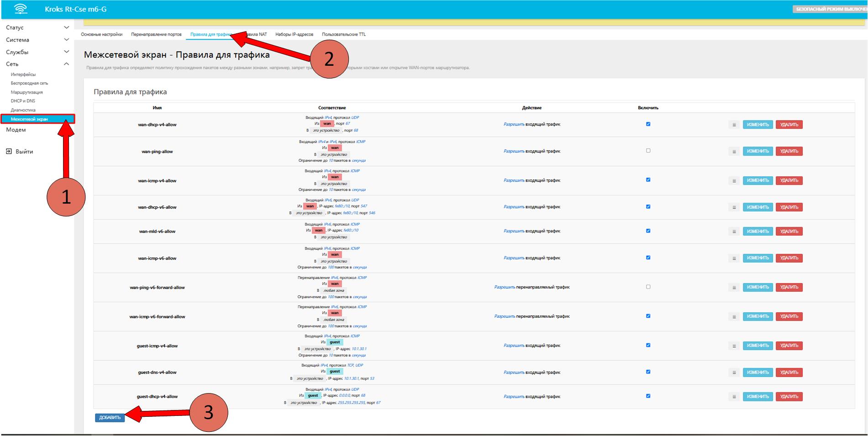Click УДАЛИТЬ for wan-icmp-v6-allow rule
Viewport: 868px width, 436px height.
tap(789, 258)
